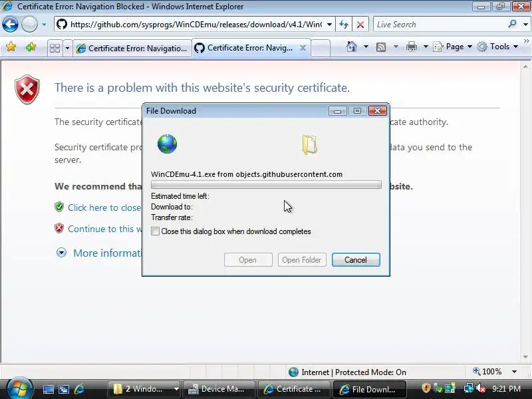Click the Print toolbar icon
This screenshot has height=399, width=532.
click(411, 47)
